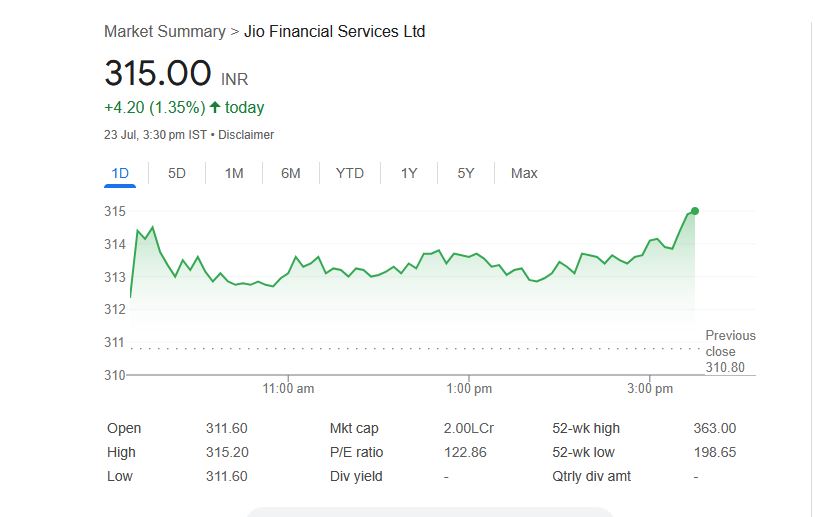Select the YTD time range tab
The width and height of the screenshot is (815, 517).
click(x=350, y=173)
